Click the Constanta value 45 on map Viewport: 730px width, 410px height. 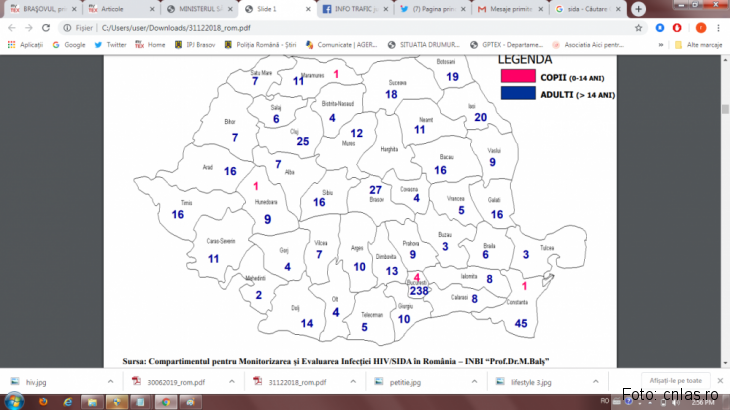tap(520, 323)
